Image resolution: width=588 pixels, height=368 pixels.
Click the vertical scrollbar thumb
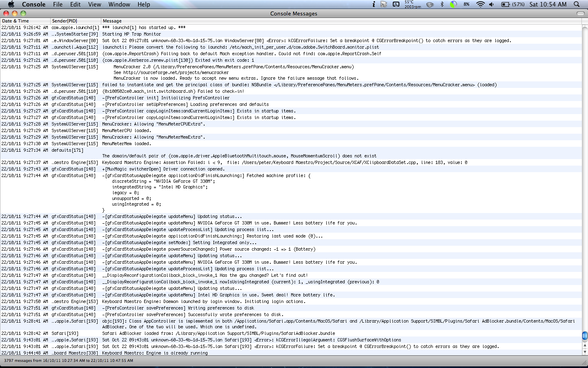(585, 336)
